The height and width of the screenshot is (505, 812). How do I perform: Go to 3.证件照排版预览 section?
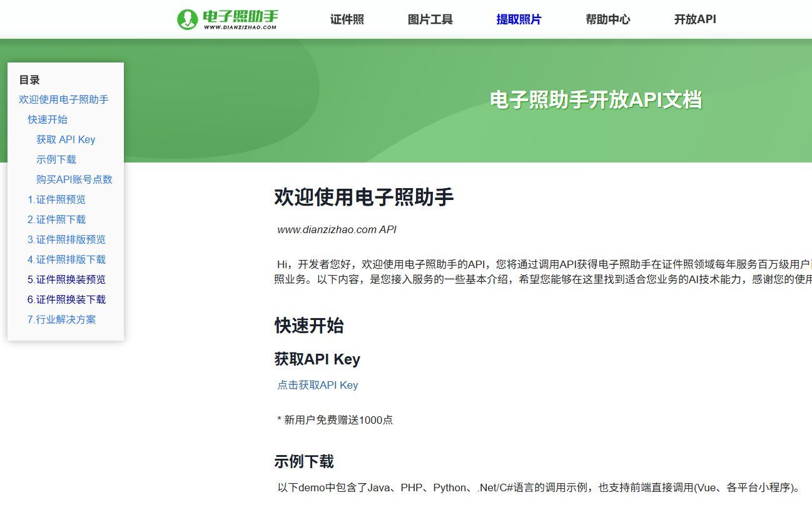pyautogui.click(x=66, y=239)
